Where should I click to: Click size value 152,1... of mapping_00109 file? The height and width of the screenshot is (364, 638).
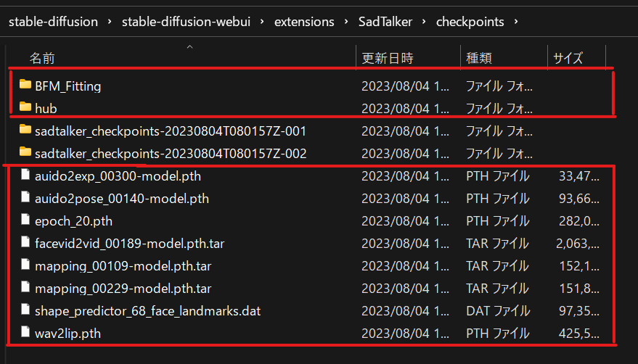578,266
